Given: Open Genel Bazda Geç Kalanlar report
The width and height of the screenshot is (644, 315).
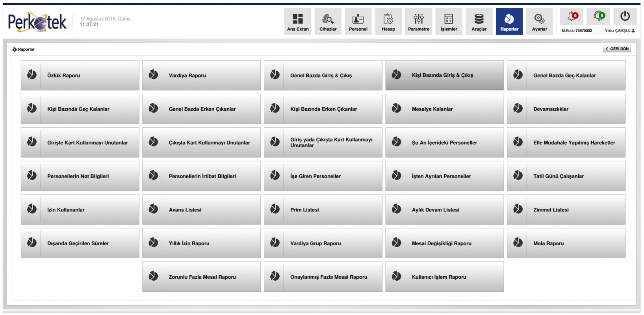Looking at the screenshot, I should pyautogui.click(x=566, y=75).
